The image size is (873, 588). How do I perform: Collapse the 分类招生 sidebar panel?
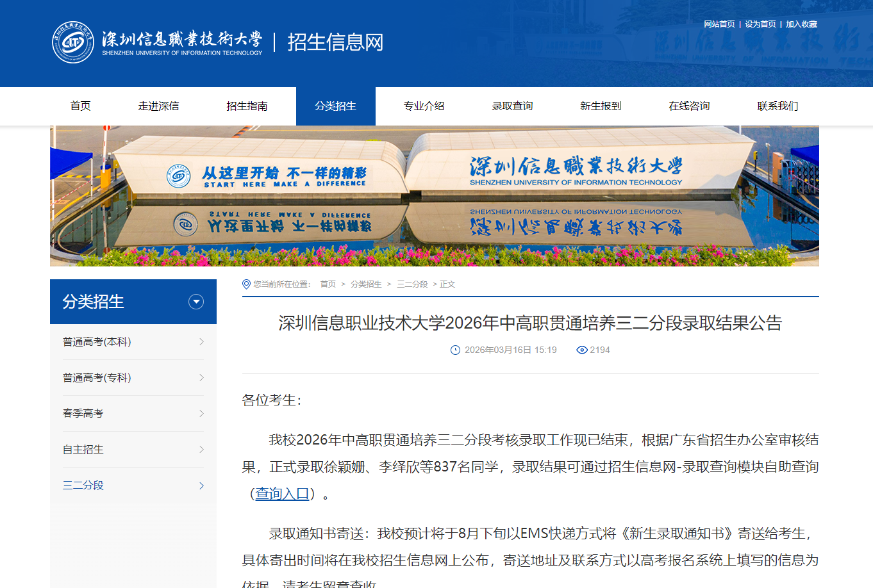[195, 302]
